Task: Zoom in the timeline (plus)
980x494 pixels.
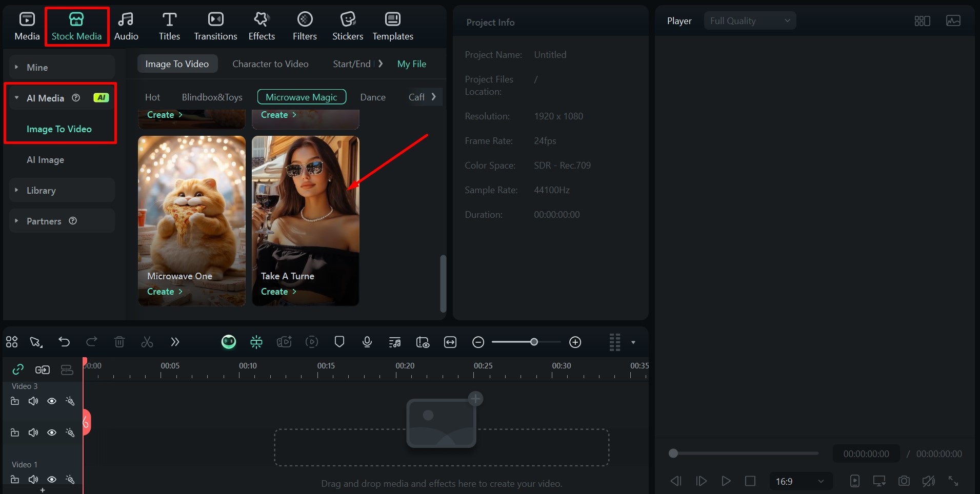Action: 575,342
